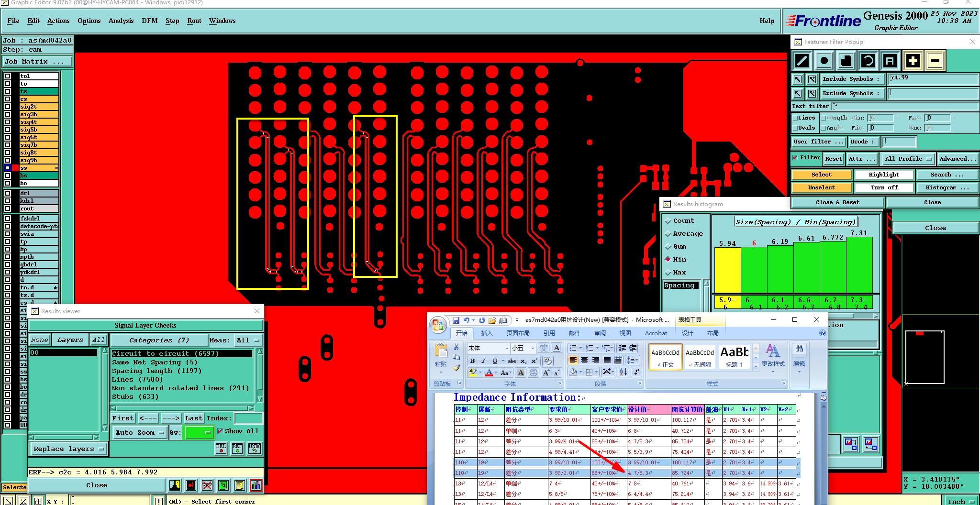Open the Rout menu
Viewport: 980px width, 505px height.
point(194,21)
